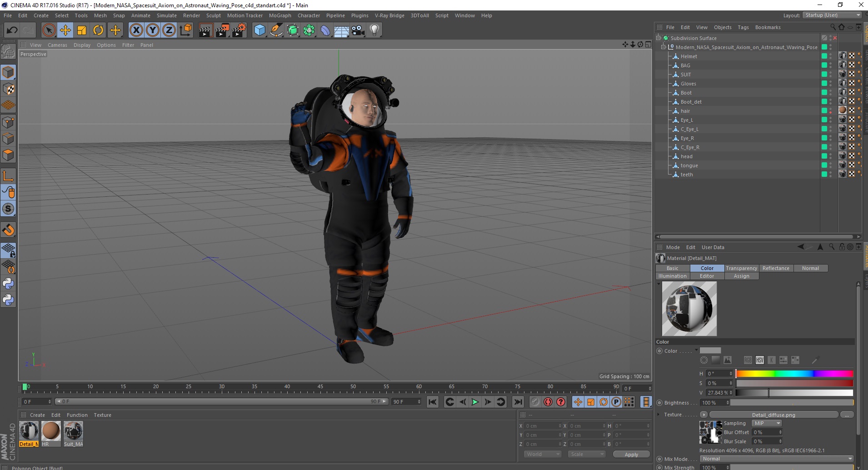The image size is (868, 470).
Task: Open the MoGraph menu
Action: tap(280, 15)
